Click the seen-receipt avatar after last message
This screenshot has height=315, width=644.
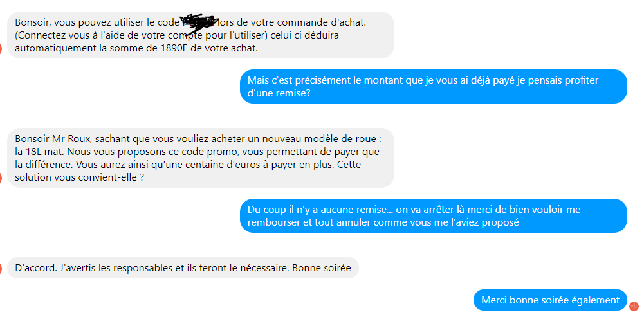click(634, 306)
